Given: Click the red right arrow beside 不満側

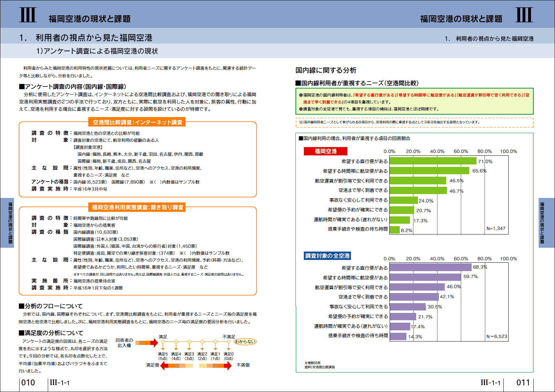Looking at the screenshot, I should (x=215, y=366).
